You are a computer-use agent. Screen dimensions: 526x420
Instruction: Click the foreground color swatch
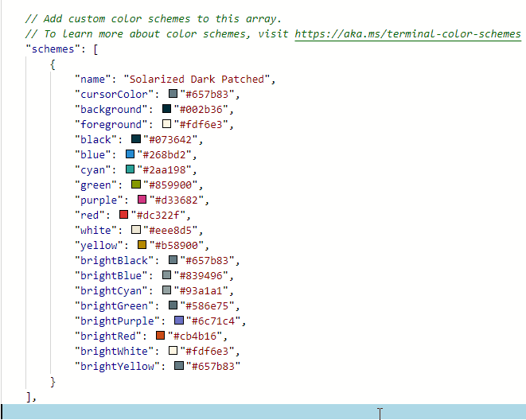point(166,124)
